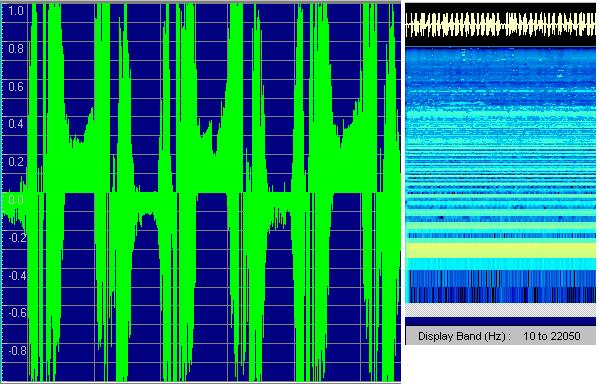Image resolution: width=599 pixels, height=386 pixels.
Task: Click the 1.0 amplitude axis label
Action: click(x=16, y=11)
